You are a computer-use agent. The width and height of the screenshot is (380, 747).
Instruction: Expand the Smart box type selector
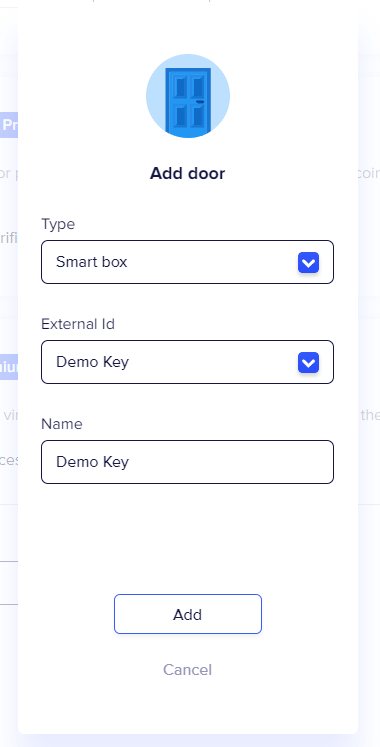pos(187,262)
